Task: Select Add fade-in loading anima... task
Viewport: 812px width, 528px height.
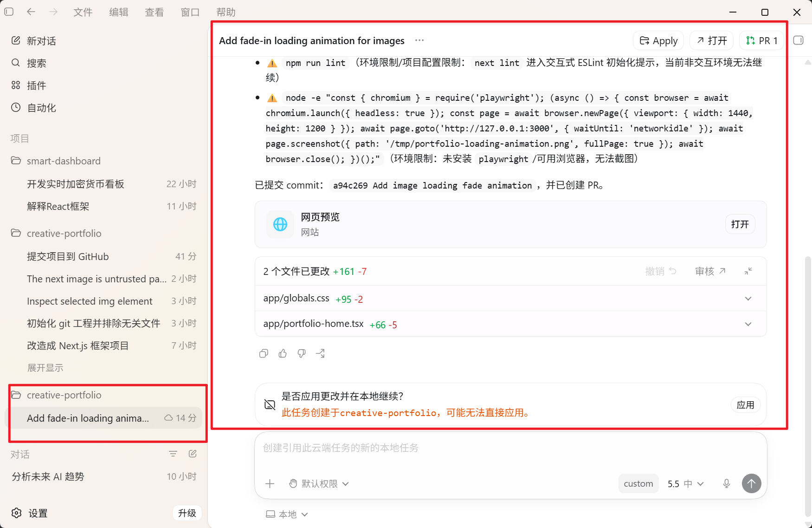Action: pos(104,418)
